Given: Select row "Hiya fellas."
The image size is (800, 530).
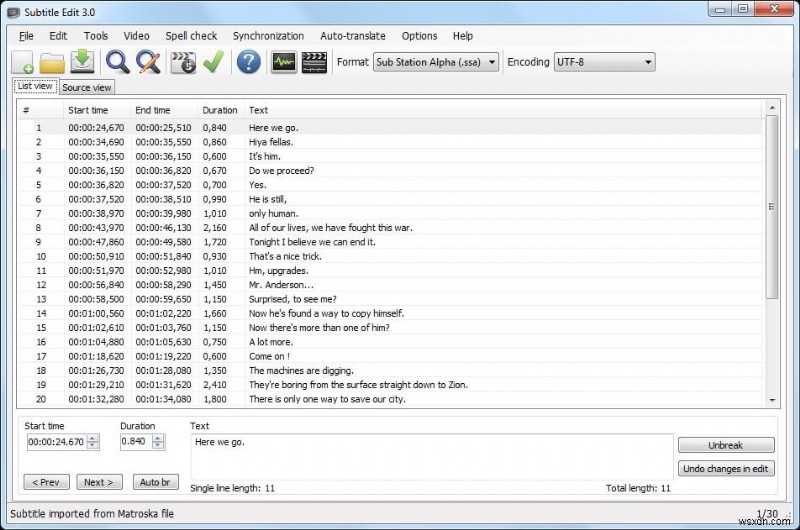Looking at the screenshot, I should [390, 142].
